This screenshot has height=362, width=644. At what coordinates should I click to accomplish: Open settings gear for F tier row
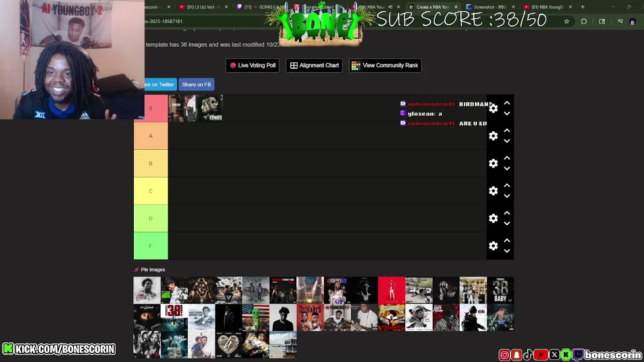coord(493,246)
